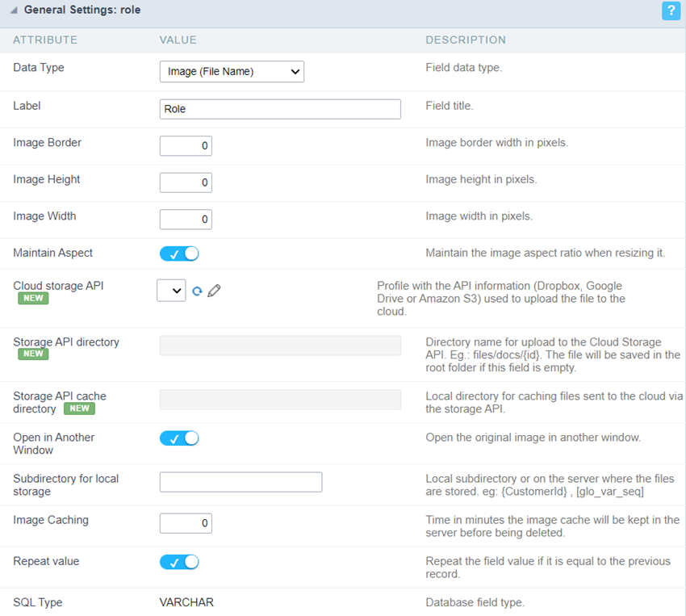686x616 pixels.
Task: Click the ATTRIBUTE column header
Action: (45, 40)
